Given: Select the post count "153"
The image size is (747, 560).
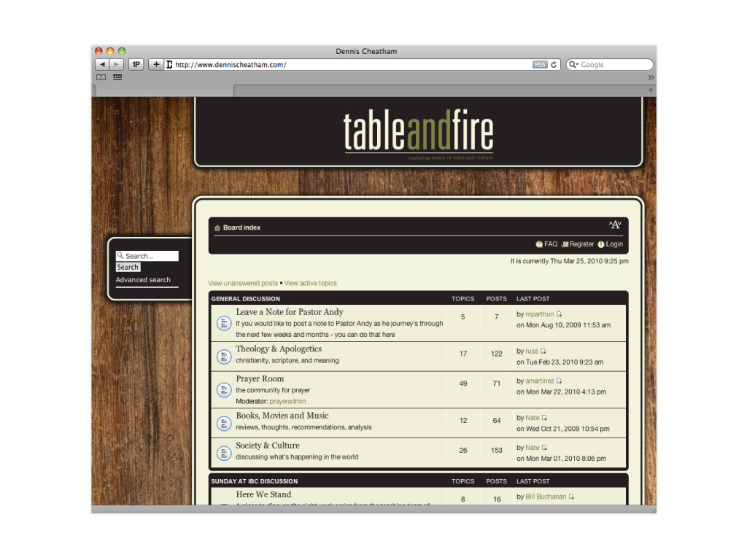Looking at the screenshot, I should point(496,450).
